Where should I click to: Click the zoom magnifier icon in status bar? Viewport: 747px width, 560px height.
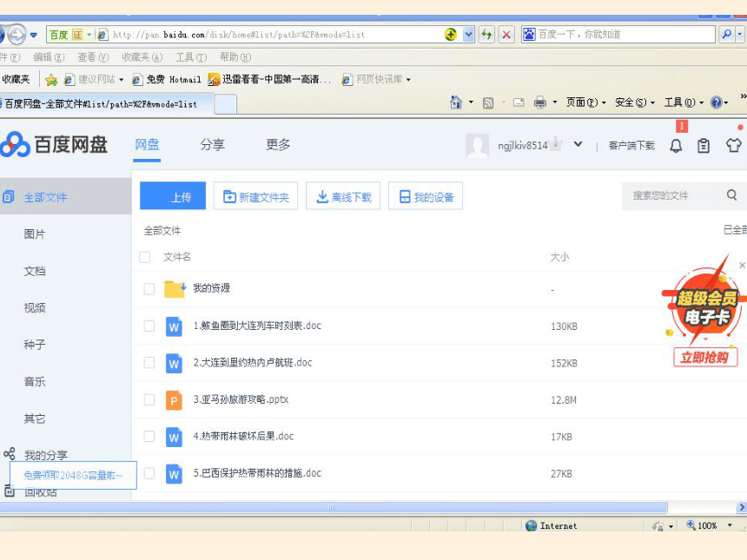691,524
